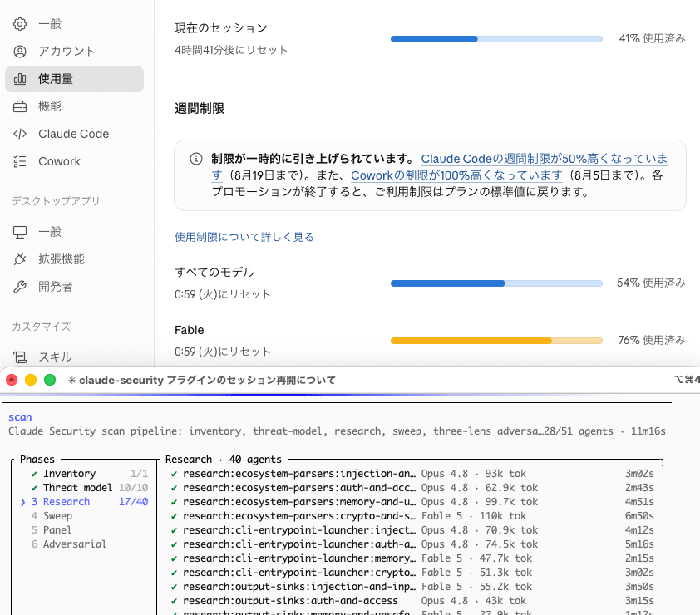Click research:output-sinks:injection-and-inp… agent row
Image resolution: width=700 pixels, height=615 pixels.
(x=412, y=587)
